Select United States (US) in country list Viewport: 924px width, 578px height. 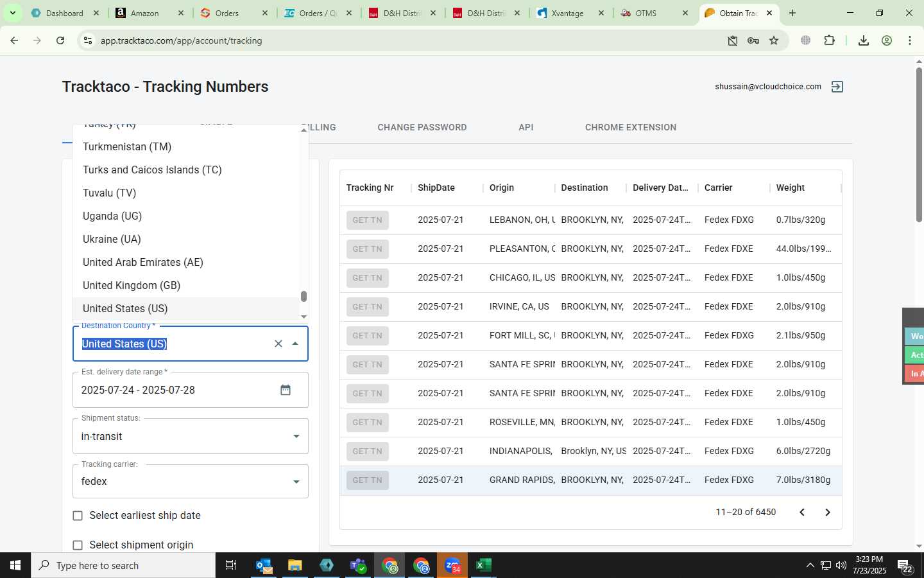click(x=186, y=309)
